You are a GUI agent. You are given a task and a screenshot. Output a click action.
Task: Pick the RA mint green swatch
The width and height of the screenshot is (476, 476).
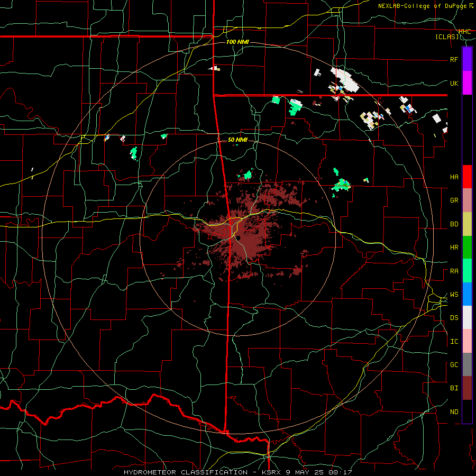(467, 271)
